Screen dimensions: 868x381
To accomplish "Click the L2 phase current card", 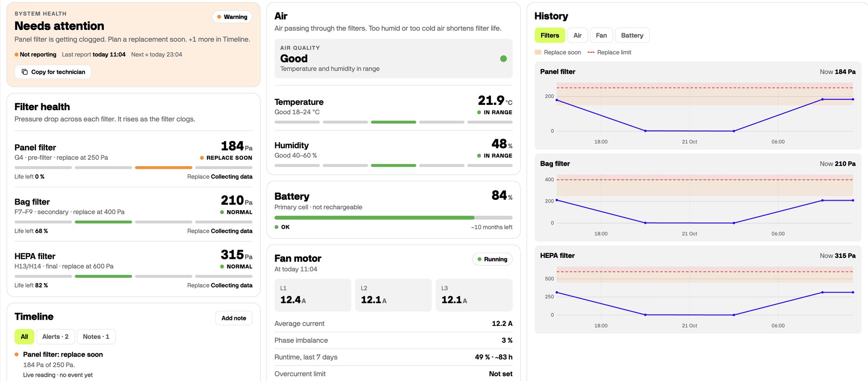I will coord(393,295).
